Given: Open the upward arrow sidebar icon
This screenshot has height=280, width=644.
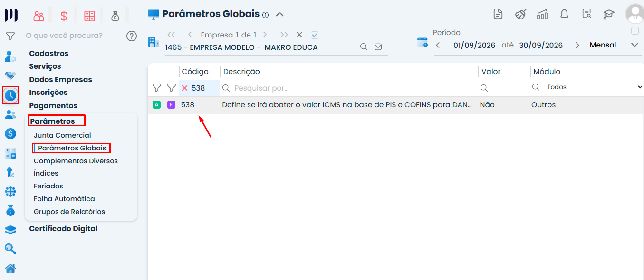Looking at the screenshot, I should (10, 172).
